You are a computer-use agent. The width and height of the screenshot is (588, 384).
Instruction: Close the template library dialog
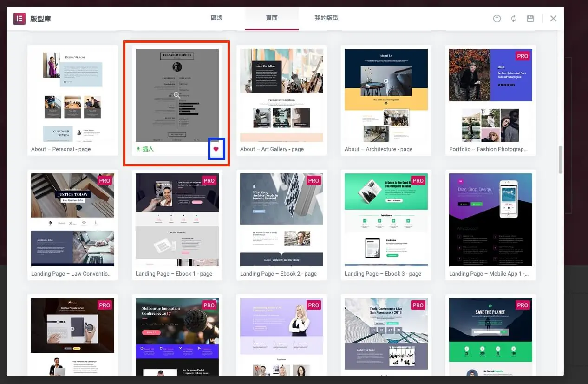point(553,19)
